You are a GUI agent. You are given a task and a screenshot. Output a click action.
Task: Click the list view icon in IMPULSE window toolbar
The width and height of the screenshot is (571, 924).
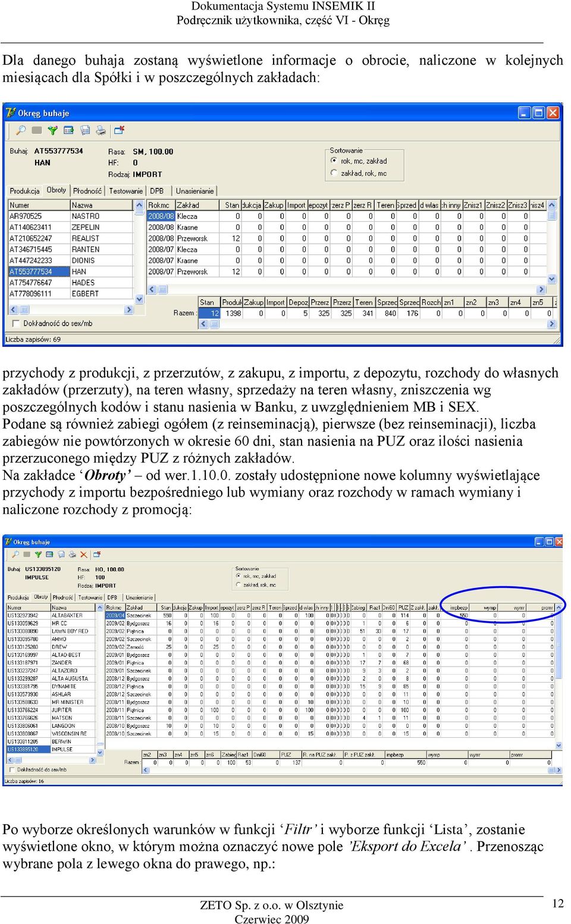pyautogui.click(x=49, y=554)
